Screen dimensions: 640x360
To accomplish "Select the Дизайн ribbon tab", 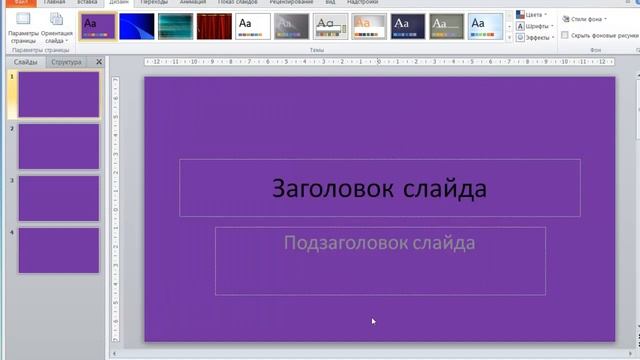I will click(x=119, y=2).
